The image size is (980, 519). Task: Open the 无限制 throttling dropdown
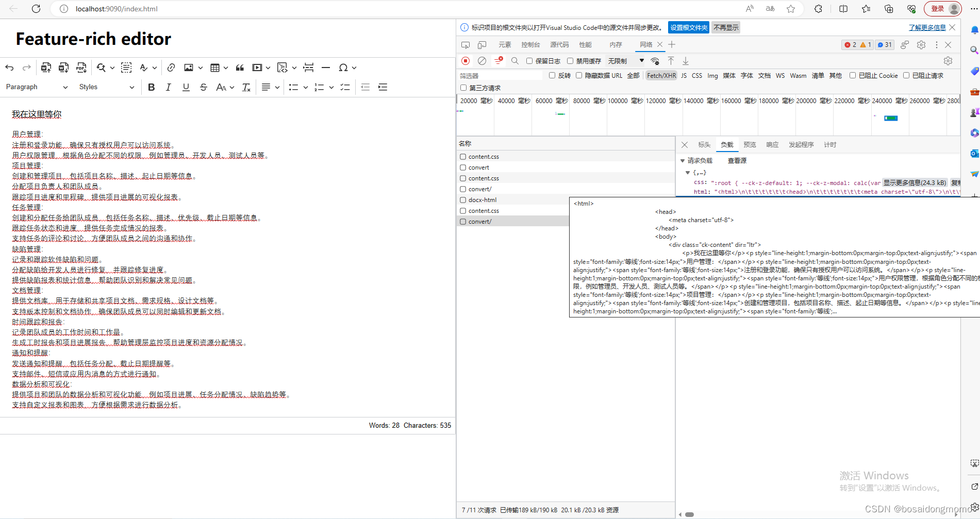pyautogui.click(x=626, y=61)
